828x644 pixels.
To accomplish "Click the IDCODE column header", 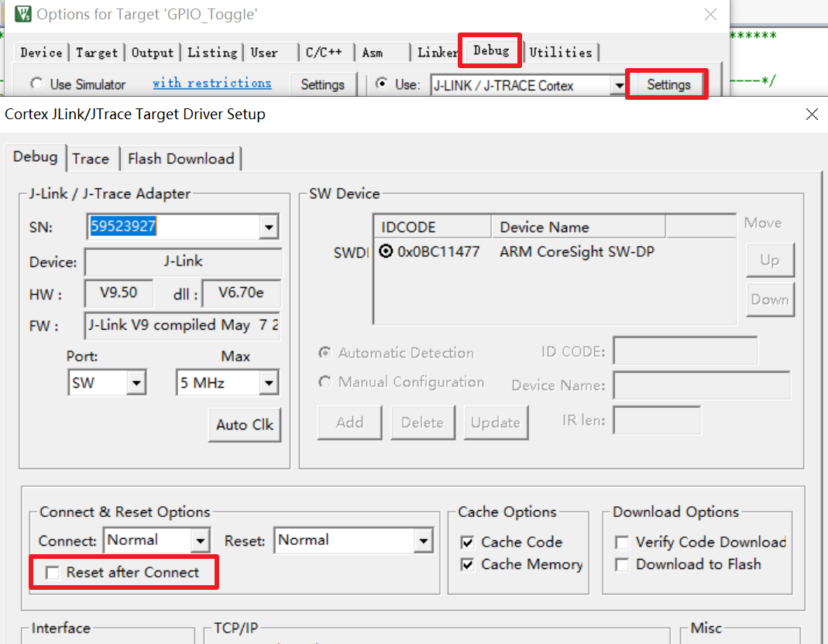I will pos(432,227).
